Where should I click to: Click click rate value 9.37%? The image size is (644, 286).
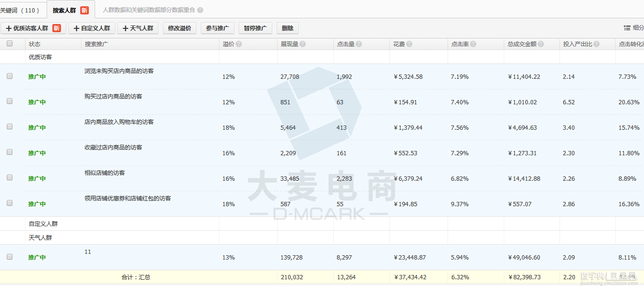pyautogui.click(x=460, y=204)
